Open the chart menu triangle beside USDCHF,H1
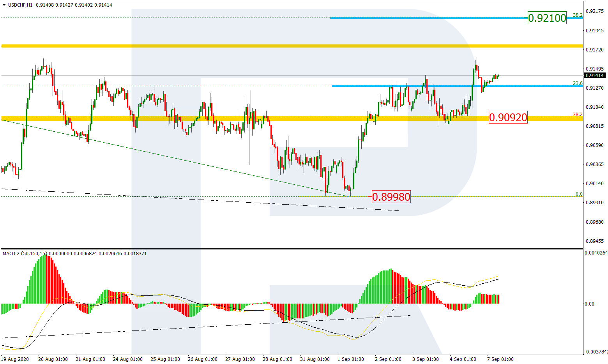 [4, 5]
